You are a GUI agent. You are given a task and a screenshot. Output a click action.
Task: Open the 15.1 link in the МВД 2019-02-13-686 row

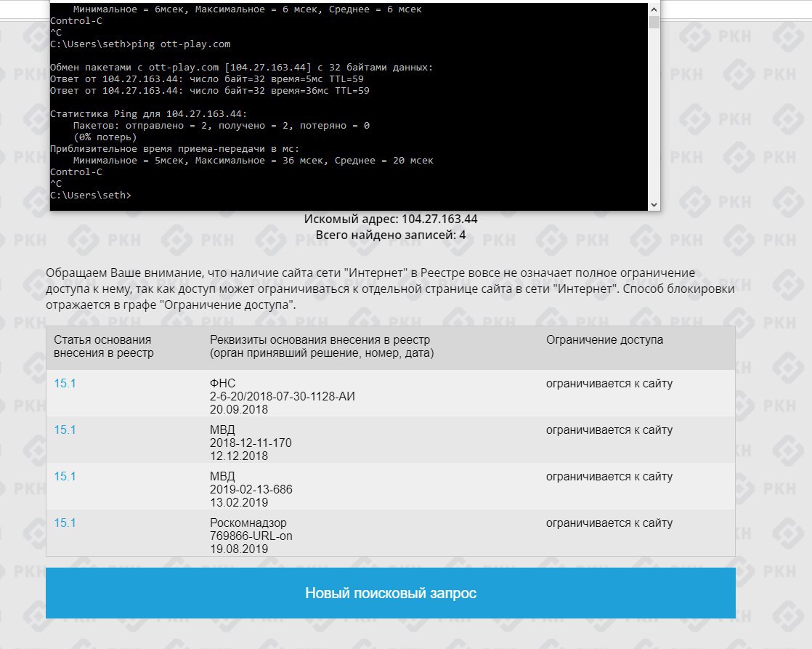(65, 476)
